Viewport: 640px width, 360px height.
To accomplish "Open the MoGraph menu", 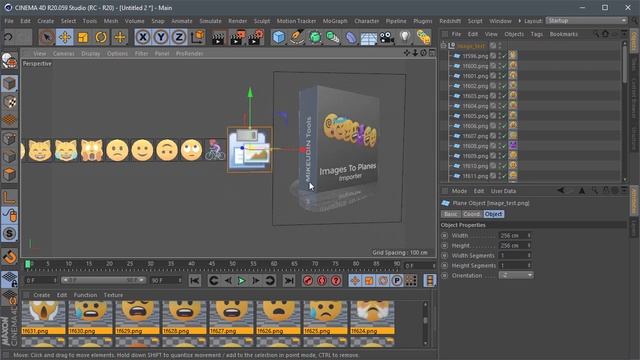I will click(x=335, y=21).
